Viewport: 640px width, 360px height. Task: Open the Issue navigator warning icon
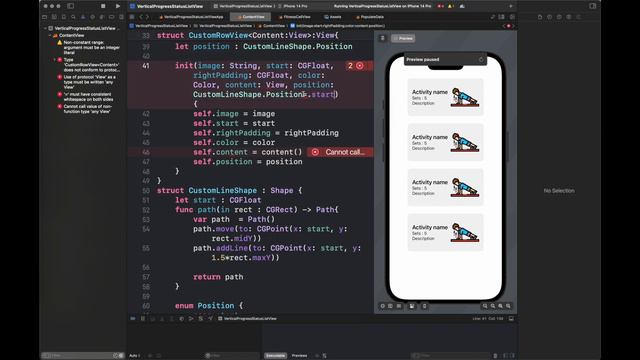point(83,17)
